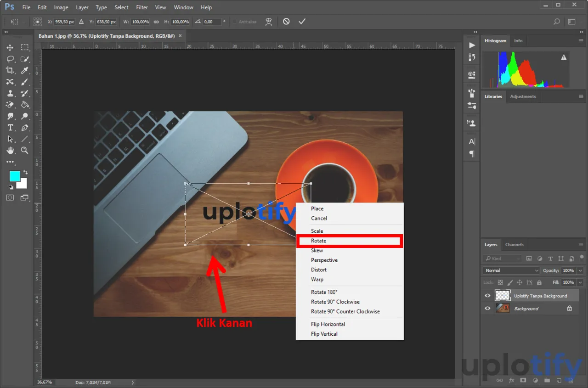Hide the Uplotify Tanpa Background layer
This screenshot has height=388, width=588.
tap(487, 296)
